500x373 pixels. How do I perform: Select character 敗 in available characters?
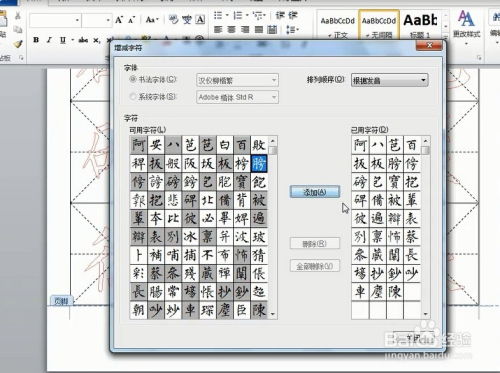tap(259, 145)
